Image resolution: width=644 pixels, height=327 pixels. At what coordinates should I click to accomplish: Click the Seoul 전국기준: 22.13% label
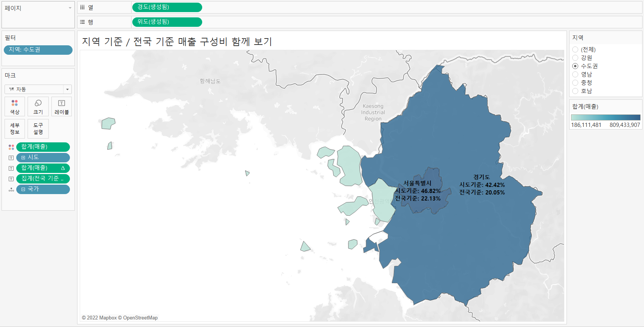pos(418,199)
